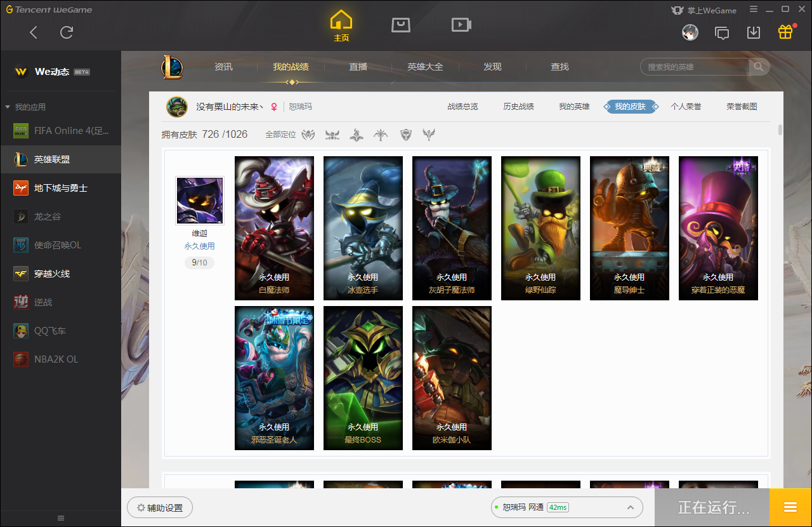Click the 正在运行 status button
Image resolution: width=812 pixels, height=527 pixels.
pyautogui.click(x=712, y=507)
